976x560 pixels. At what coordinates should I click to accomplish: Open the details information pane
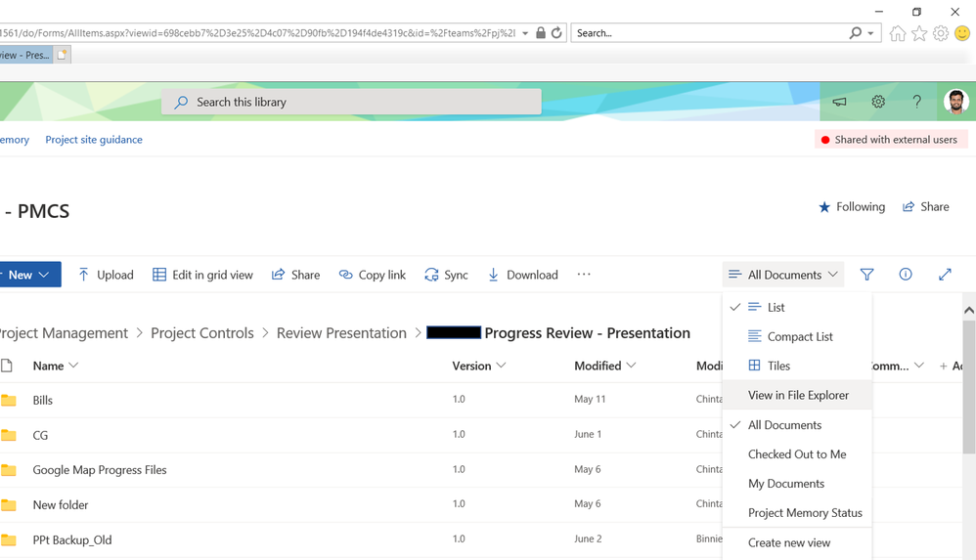tap(906, 274)
